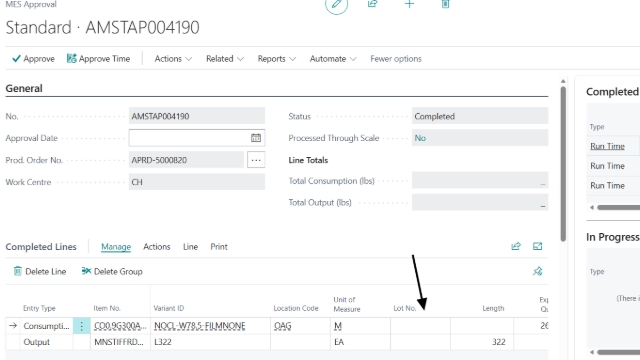The width and height of the screenshot is (640, 360).
Task: Click location code OAG cell
Action: pyautogui.click(x=282, y=326)
